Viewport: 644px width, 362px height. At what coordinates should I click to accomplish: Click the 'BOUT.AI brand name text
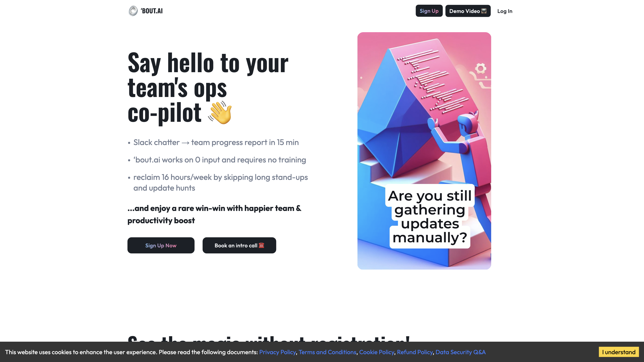coord(152,11)
